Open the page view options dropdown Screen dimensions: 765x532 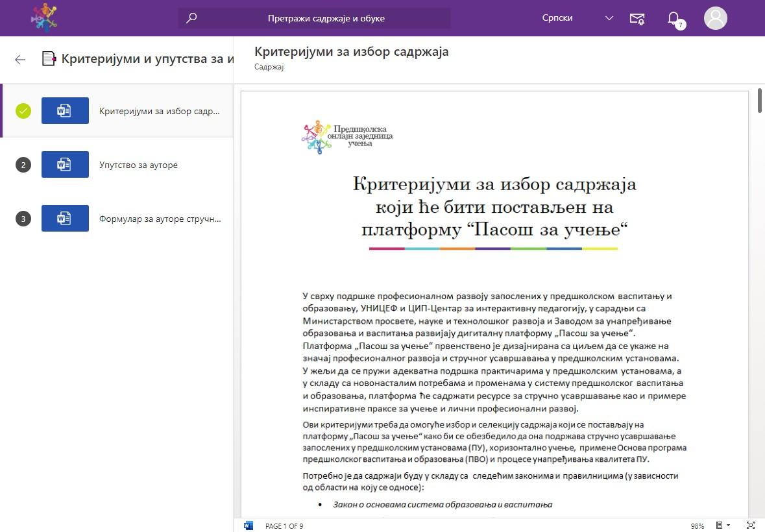coord(723,526)
